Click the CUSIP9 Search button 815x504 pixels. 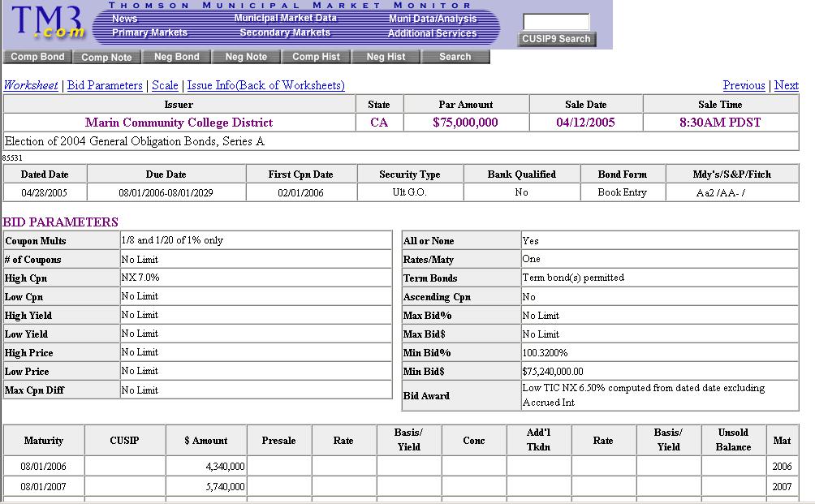pyautogui.click(x=556, y=39)
